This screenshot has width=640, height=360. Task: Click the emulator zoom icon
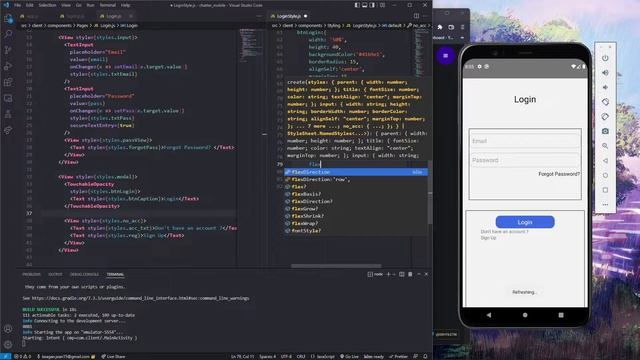click(605, 146)
